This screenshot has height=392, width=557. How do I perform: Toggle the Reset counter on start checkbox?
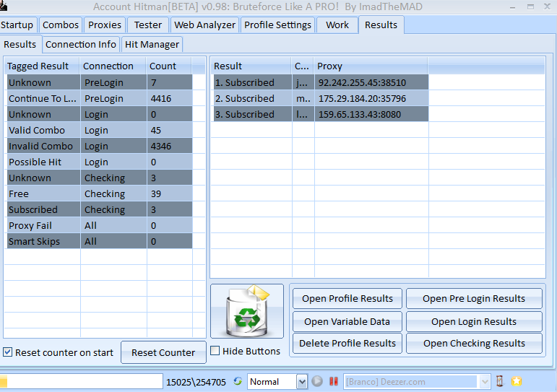pos(8,352)
